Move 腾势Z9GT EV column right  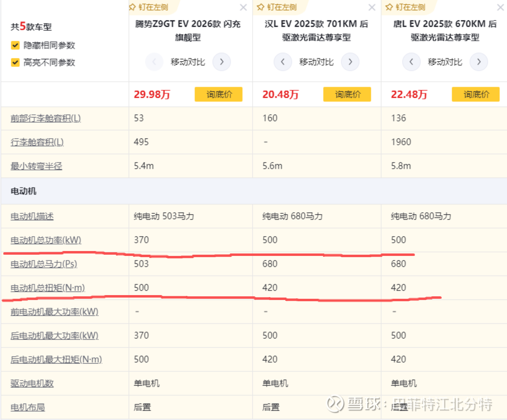222,62
